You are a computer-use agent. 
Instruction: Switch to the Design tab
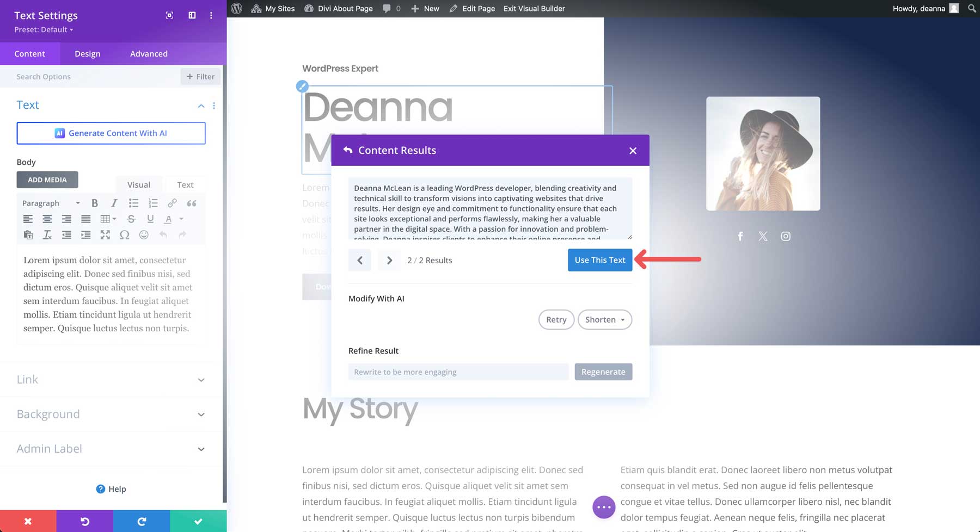tap(87, 53)
